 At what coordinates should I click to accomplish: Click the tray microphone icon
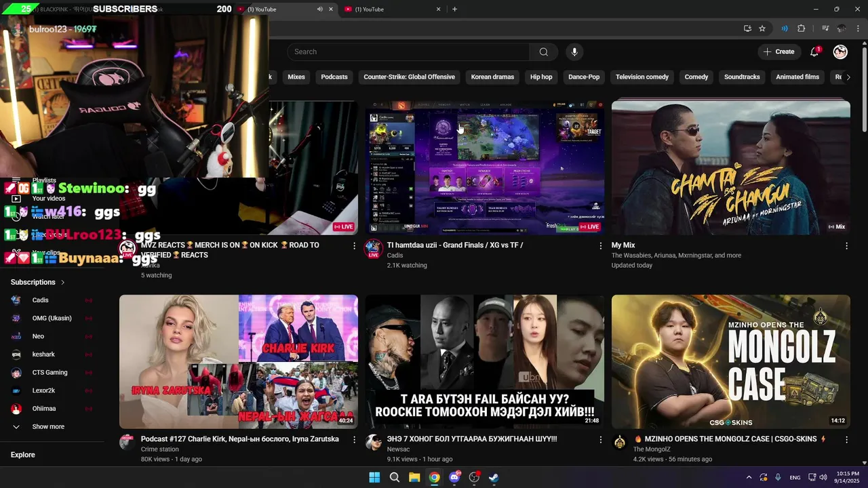tap(778, 477)
